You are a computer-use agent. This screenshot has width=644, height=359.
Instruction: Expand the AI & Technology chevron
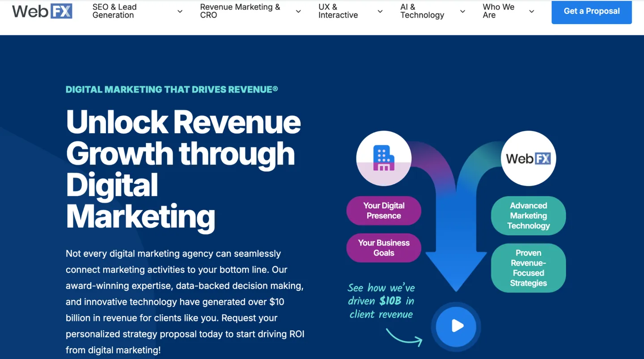tap(462, 12)
